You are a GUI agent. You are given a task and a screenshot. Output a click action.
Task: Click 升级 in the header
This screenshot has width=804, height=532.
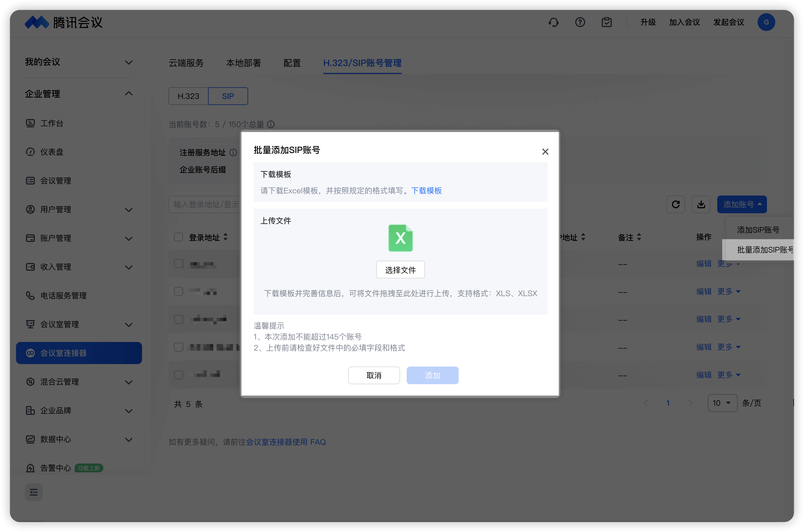pyautogui.click(x=648, y=22)
